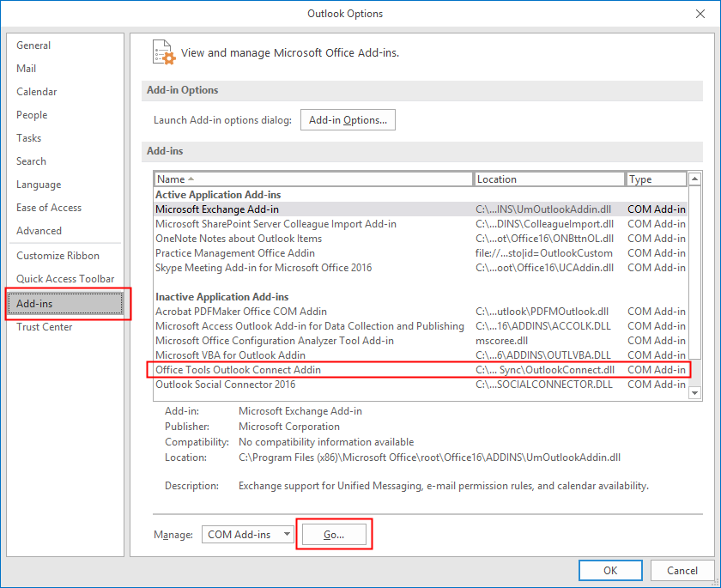Go to Tasks options
This screenshot has height=588, width=721.
[x=28, y=138]
